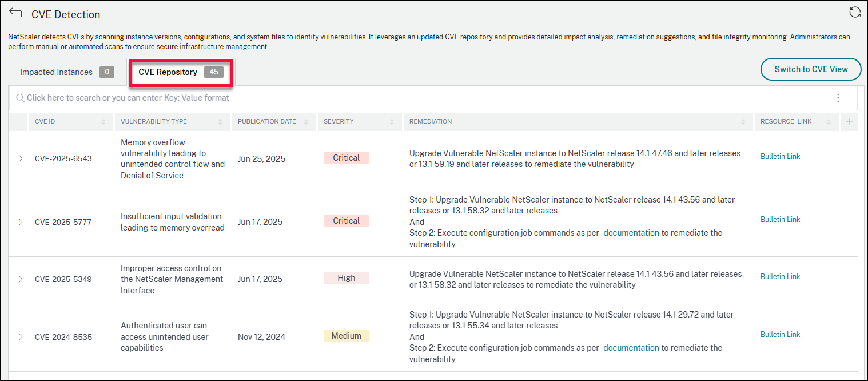Image resolution: width=868 pixels, height=381 pixels.
Task: Click the Critical badge for CVE-2025-6543
Action: point(347,158)
